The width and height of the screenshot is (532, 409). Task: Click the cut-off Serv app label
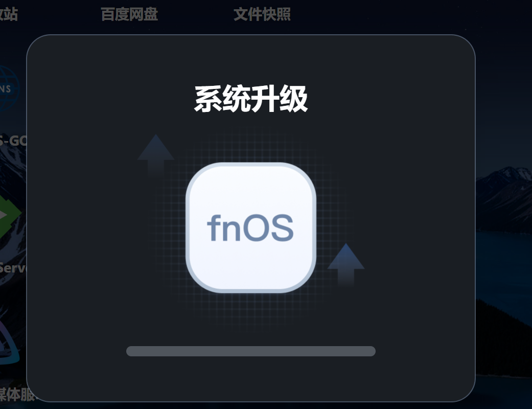(13, 268)
